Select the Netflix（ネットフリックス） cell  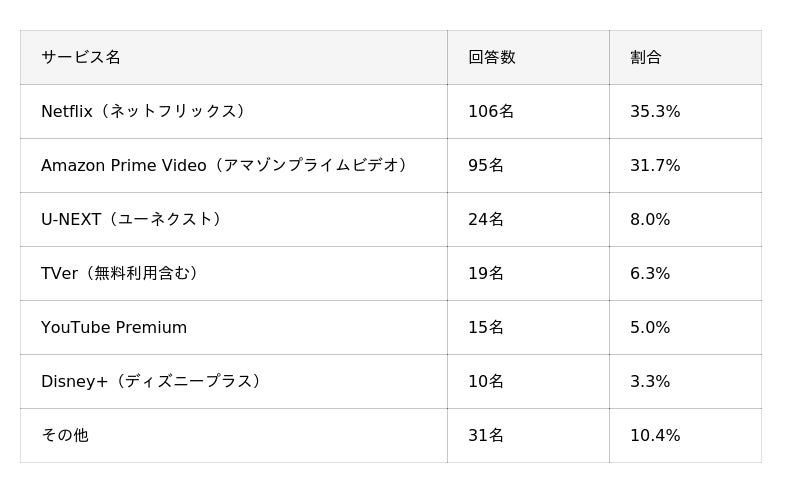coord(143,112)
